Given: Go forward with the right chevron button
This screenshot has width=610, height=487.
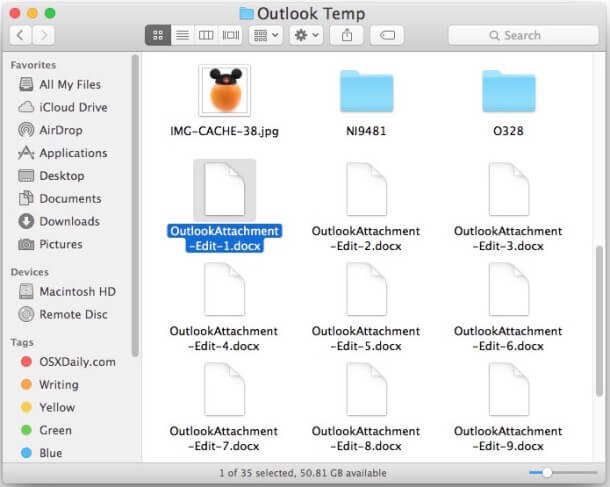Looking at the screenshot, I should (44, 35).
